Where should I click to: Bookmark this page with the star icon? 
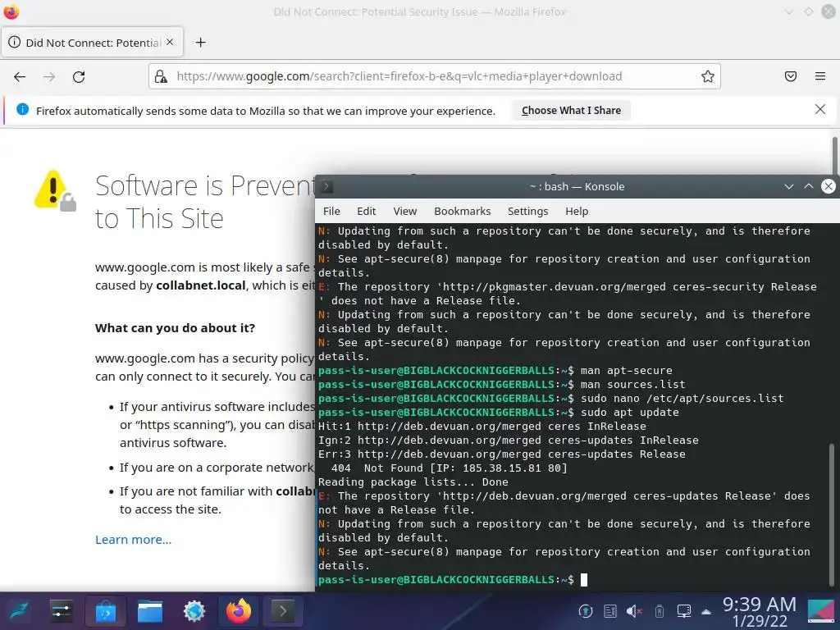708,76
